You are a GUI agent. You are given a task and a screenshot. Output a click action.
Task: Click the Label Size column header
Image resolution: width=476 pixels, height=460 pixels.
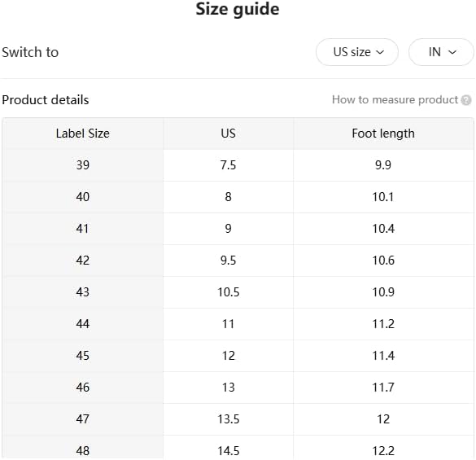pyautogui.click(x=82, y=134)
